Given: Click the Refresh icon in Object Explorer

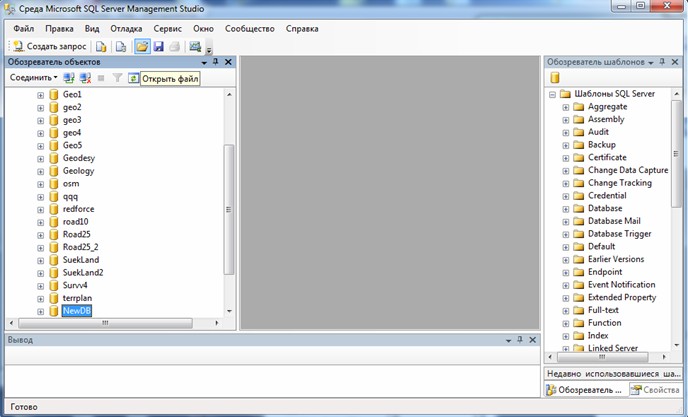Looking at the screenshot, I should (133, 78).
